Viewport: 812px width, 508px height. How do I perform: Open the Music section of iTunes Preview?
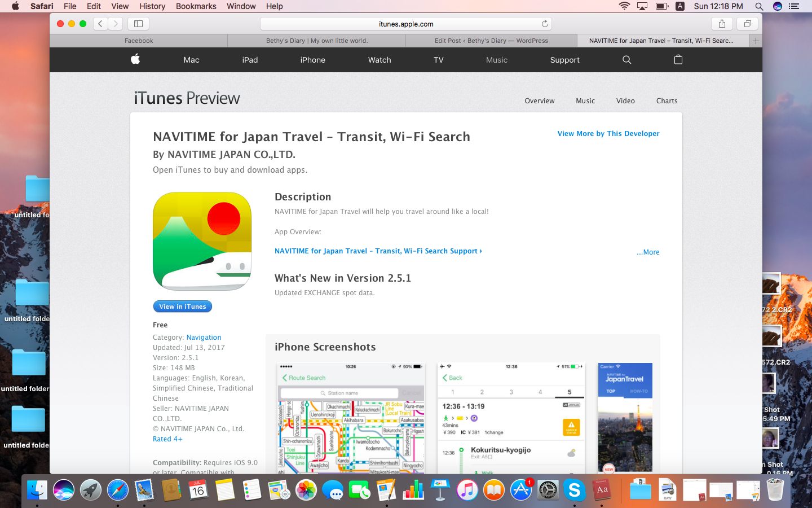[x=585, y=101]
